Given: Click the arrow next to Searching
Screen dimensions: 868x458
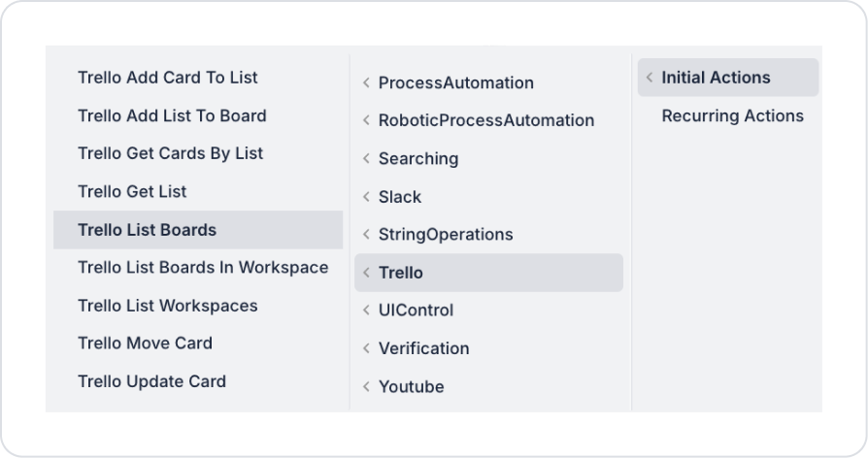Looking at the screenshot, I should pyautogui.click(x=366, y=159).
